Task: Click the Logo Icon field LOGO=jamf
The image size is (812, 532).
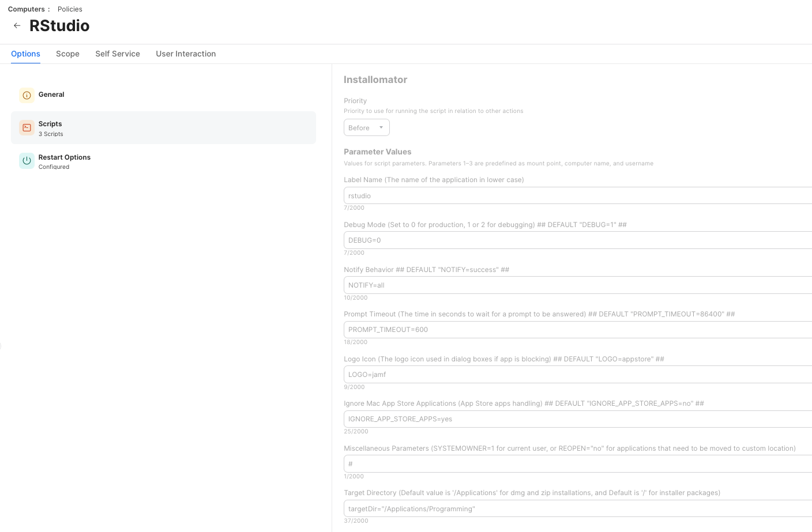Action: click(x=578, y=374)
